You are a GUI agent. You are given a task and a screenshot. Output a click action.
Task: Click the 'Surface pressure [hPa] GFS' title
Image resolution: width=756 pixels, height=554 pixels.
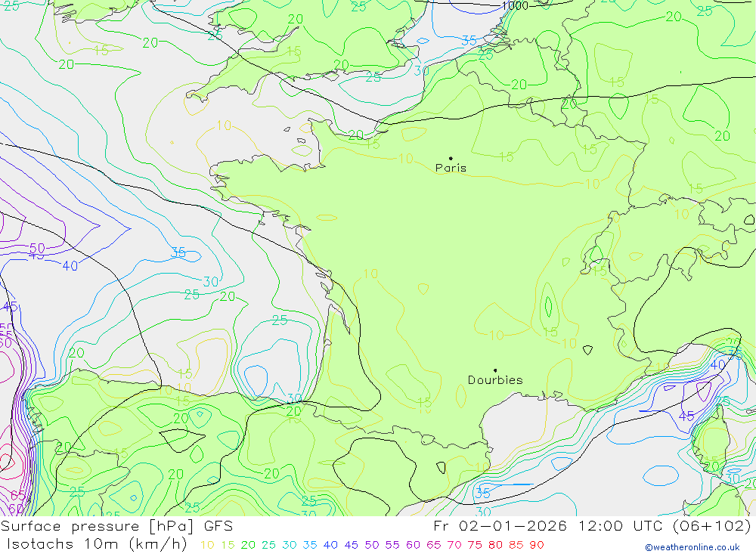point(116,526)
